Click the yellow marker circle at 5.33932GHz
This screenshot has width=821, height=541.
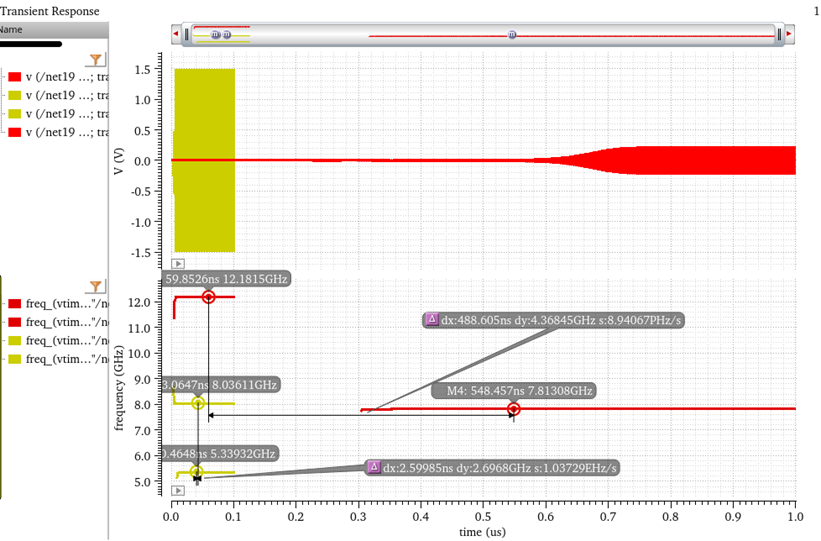pyautogui.click(x=196, y=472)
